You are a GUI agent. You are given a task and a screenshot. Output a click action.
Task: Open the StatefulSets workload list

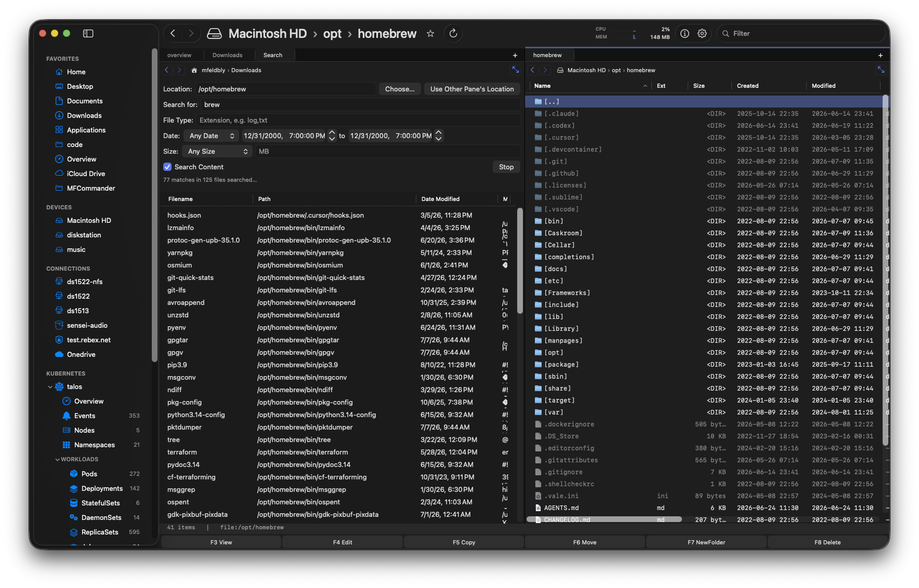100,503
